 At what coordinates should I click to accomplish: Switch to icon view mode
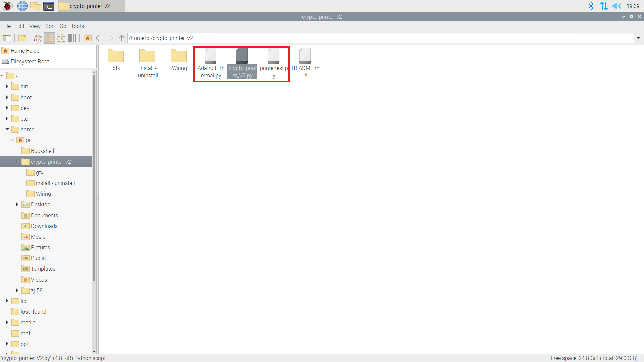click(x=49, y=38)
